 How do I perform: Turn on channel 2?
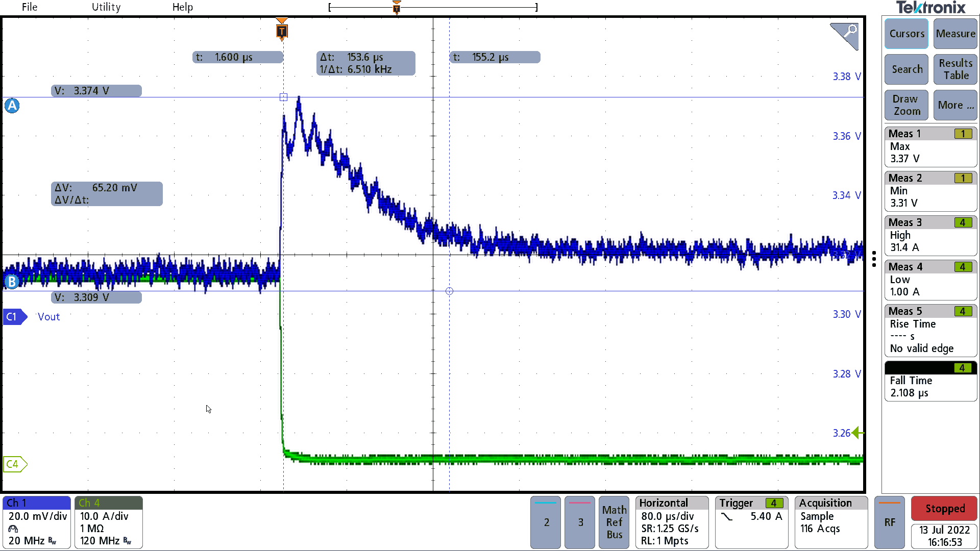546,522
